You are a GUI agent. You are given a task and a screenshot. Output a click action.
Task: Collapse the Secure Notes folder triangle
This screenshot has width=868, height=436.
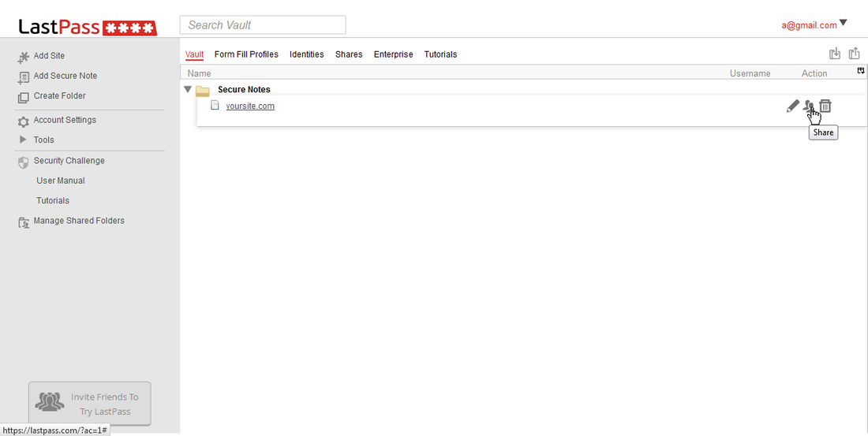(x=188, y=89)
